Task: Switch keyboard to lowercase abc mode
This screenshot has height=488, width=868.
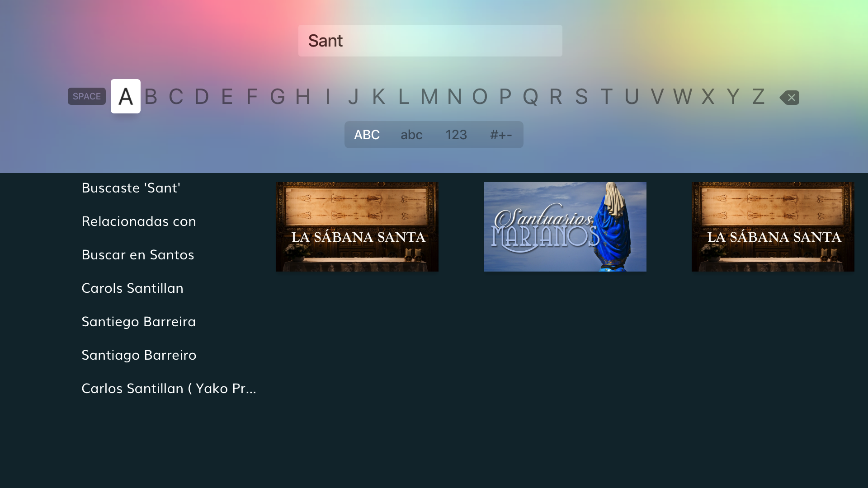Action: [411, 135]
